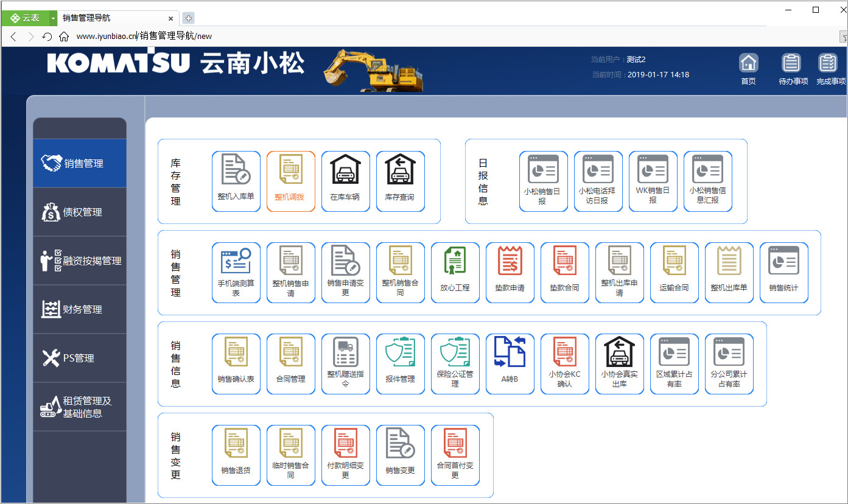Open 整机出库申请 form
This screenshot has height=504, width=848.
point(620,273)
